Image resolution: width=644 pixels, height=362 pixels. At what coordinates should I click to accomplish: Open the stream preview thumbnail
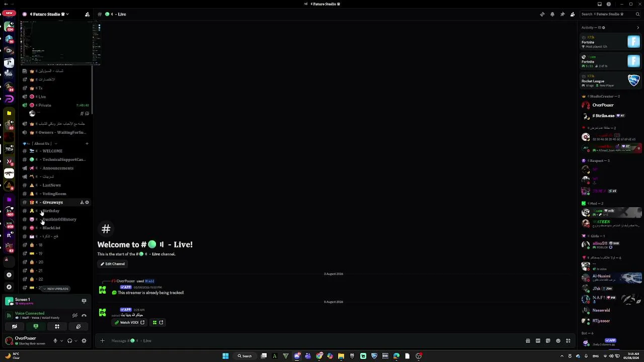click(x=60, y=43)
